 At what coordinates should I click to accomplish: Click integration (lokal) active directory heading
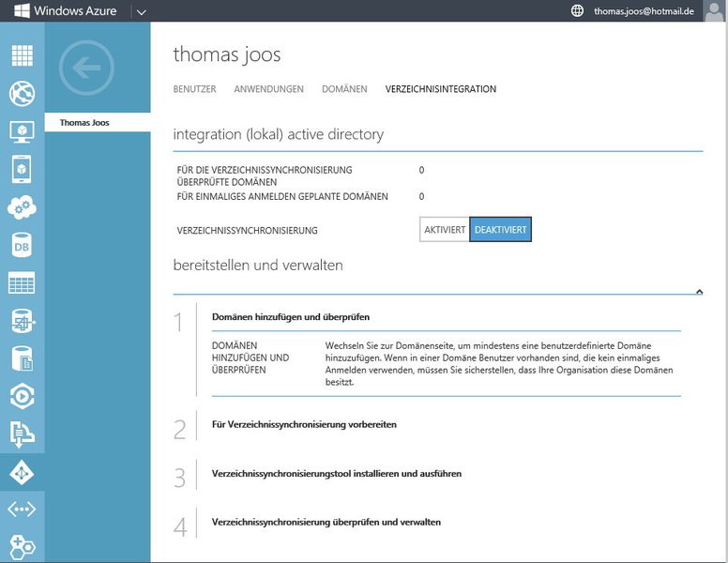(x=279, y=134)
